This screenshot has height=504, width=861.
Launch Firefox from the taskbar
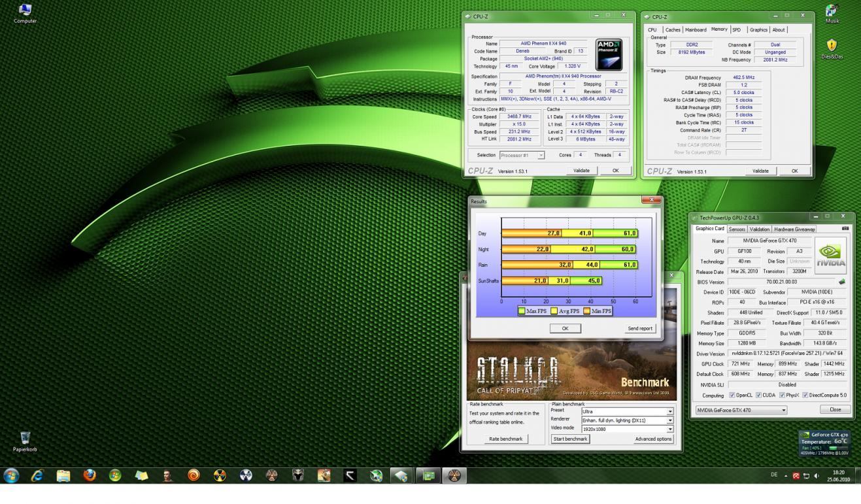tap(90, 476)
